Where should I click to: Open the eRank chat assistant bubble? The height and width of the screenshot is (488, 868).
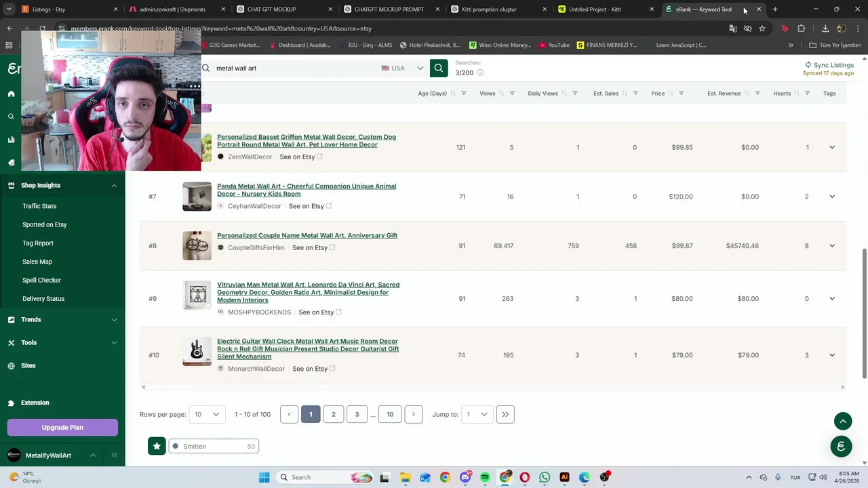tap(841, 446)
